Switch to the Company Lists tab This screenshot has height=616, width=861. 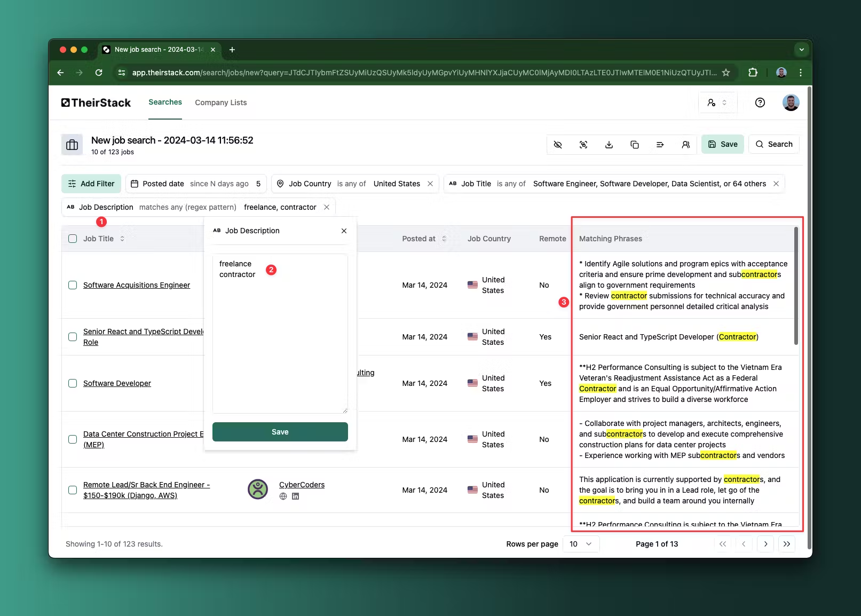click(x=220, y=102)
